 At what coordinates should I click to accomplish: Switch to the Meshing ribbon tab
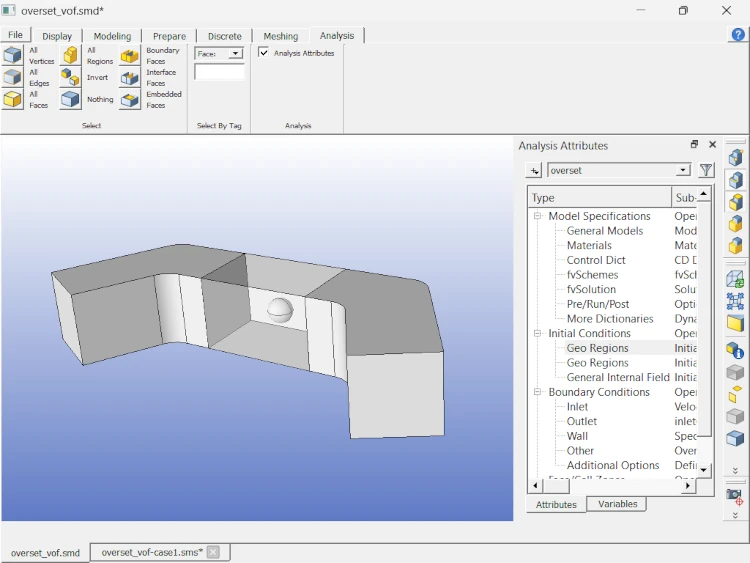point(281,36)
